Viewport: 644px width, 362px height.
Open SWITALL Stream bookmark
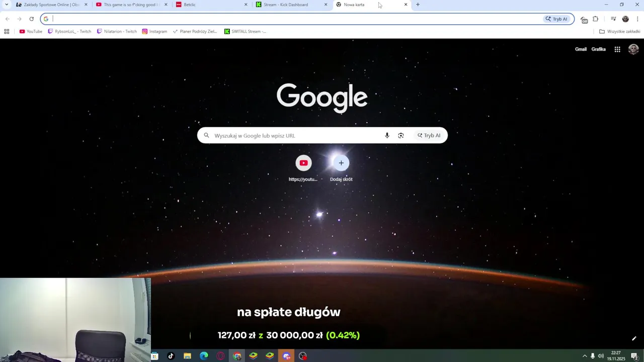[x=245, y=31]
